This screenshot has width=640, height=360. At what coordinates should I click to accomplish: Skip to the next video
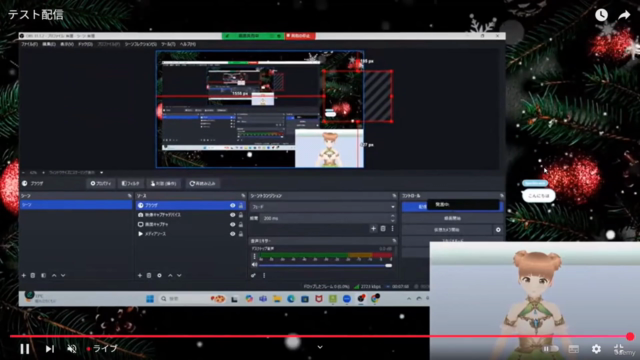point(50,349)
